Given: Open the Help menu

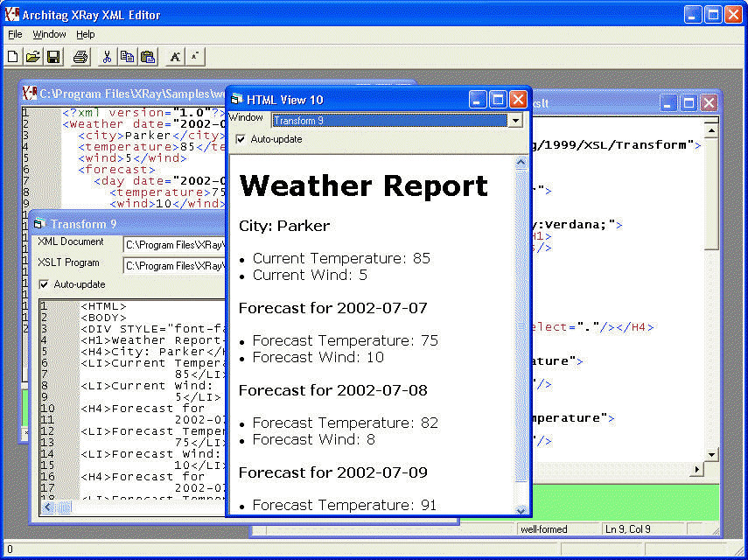Looking at the screenshot, I should 86,34.
